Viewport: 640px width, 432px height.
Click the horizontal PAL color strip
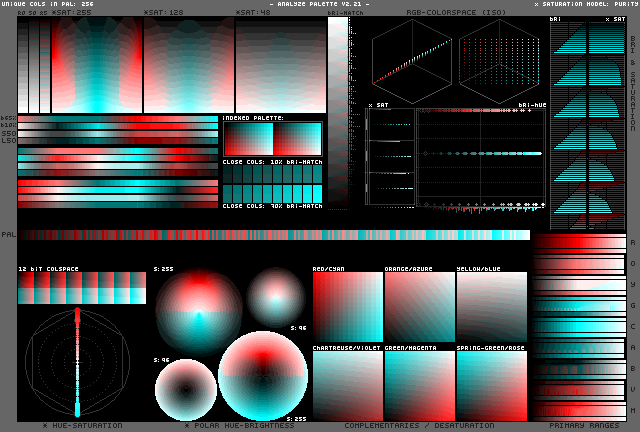coord(273,235)
